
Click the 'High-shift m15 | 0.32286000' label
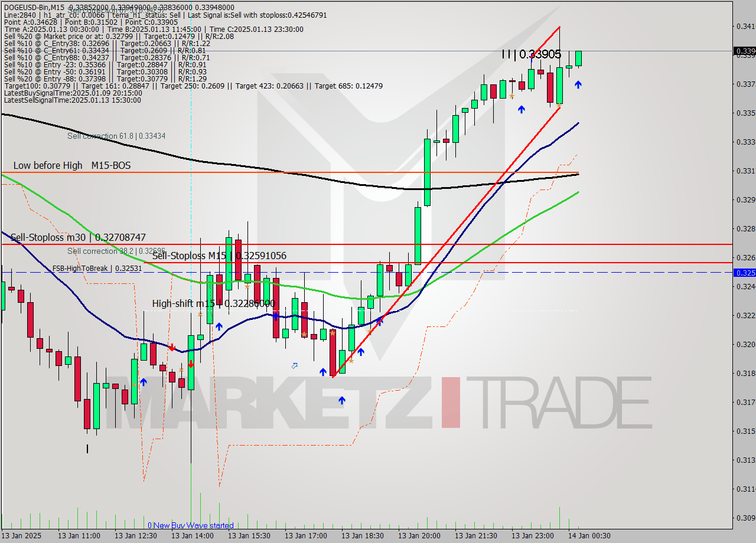click(214, 303)
